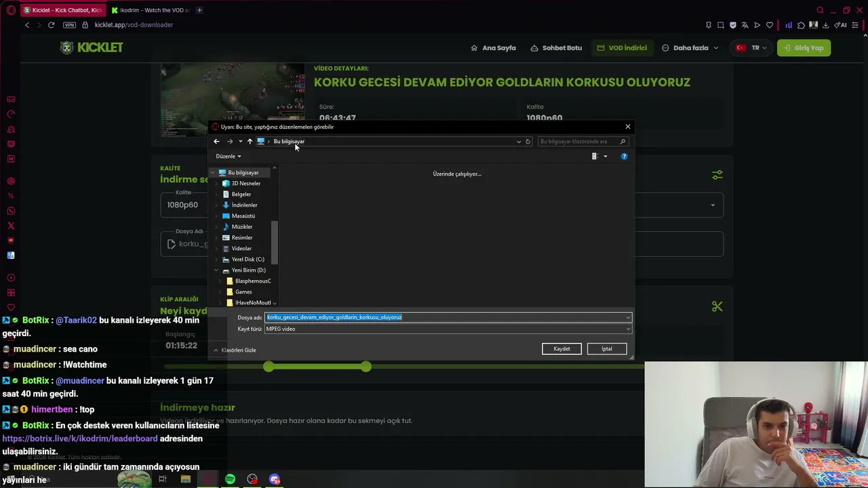Image resolution: width=868 pixels, height=488 pixels.
Task: Click the Kaydet button
Action: click(x=561, y=349)
